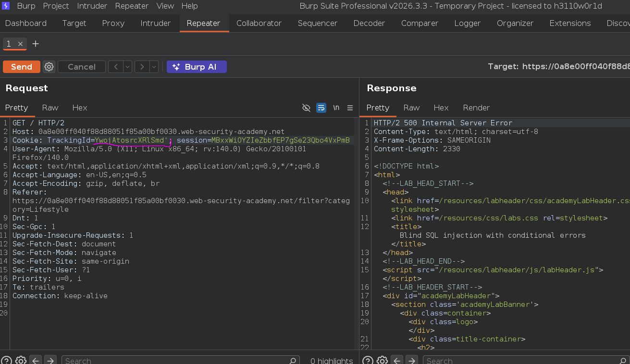Image resolution: width=630 pixels, height=364 pixels.
Task: Switch to Collaborator tab
Action: 259,23
